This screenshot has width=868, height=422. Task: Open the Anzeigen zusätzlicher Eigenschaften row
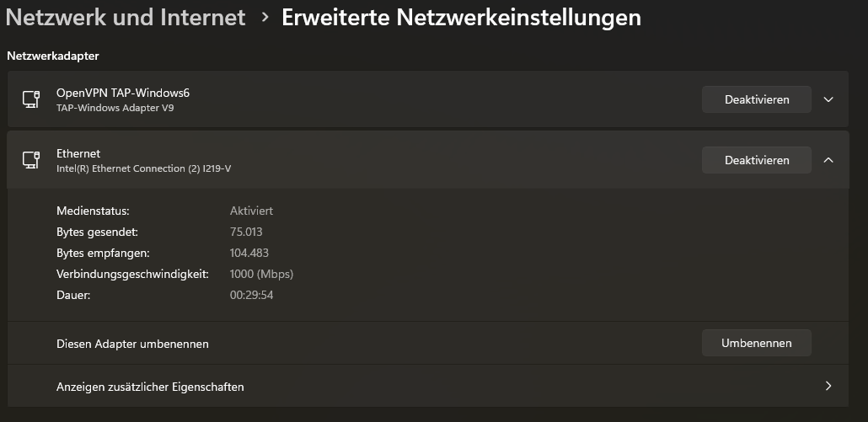pyautogui.click(x=150, y=387)
